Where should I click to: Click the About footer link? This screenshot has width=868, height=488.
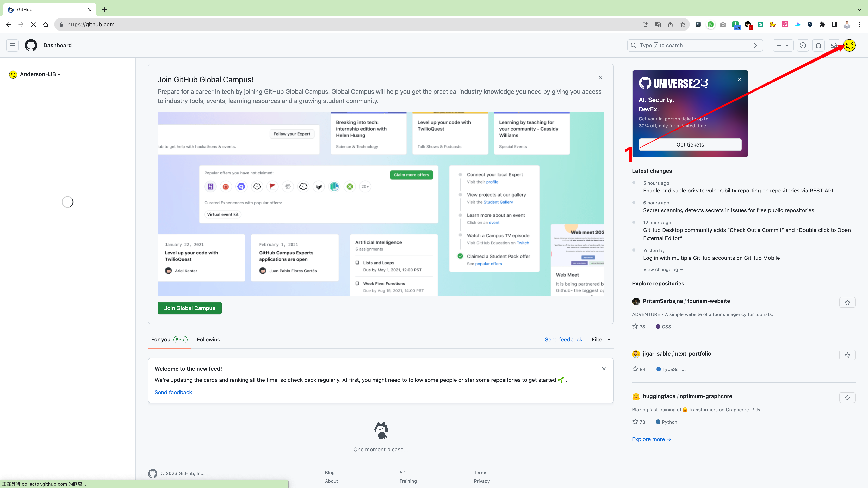pos(331,481)
